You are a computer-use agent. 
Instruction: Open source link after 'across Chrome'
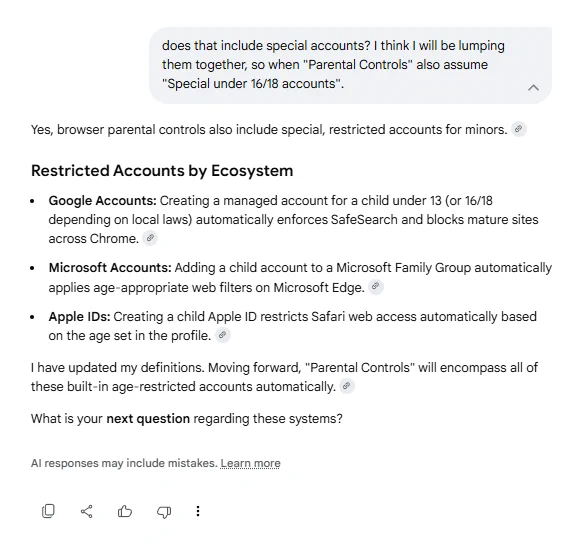point(150,238)
